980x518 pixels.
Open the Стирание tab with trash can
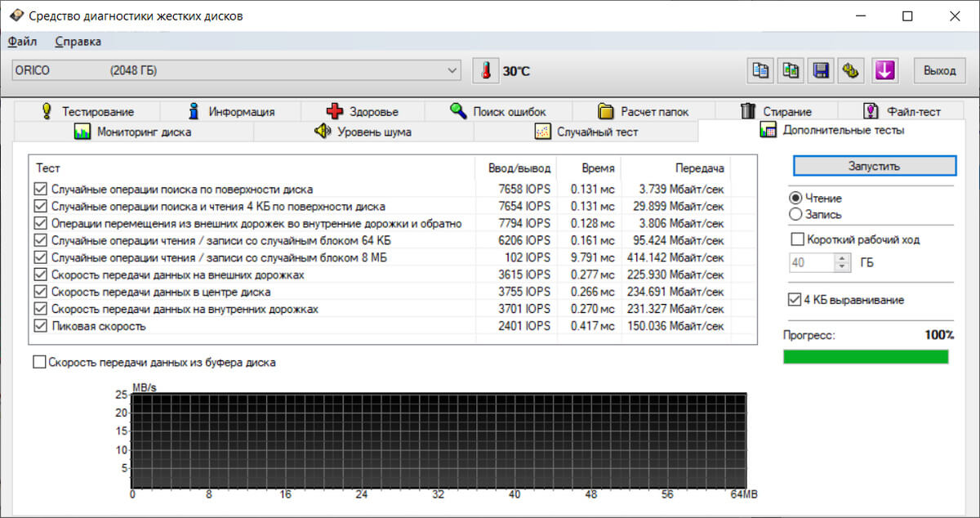click(x=776, y=111)
